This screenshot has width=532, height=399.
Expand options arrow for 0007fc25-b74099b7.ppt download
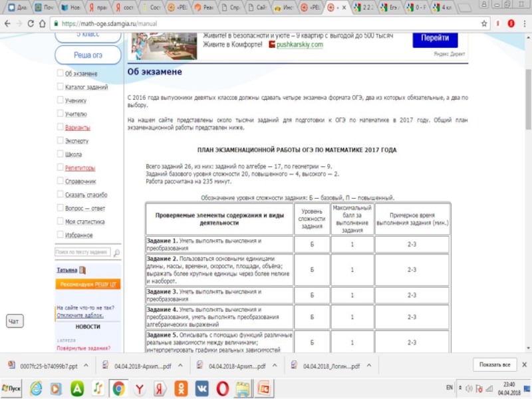(x=86, y=366)
